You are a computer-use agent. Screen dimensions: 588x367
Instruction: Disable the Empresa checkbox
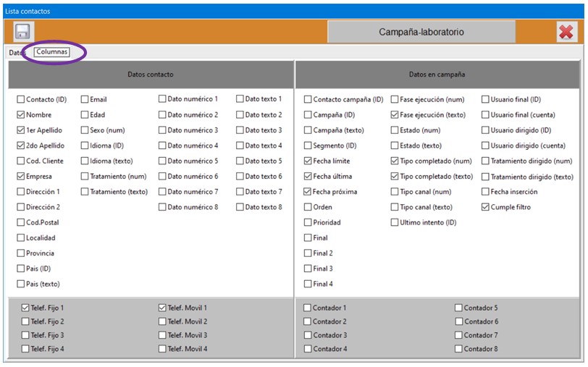[20, 176]
